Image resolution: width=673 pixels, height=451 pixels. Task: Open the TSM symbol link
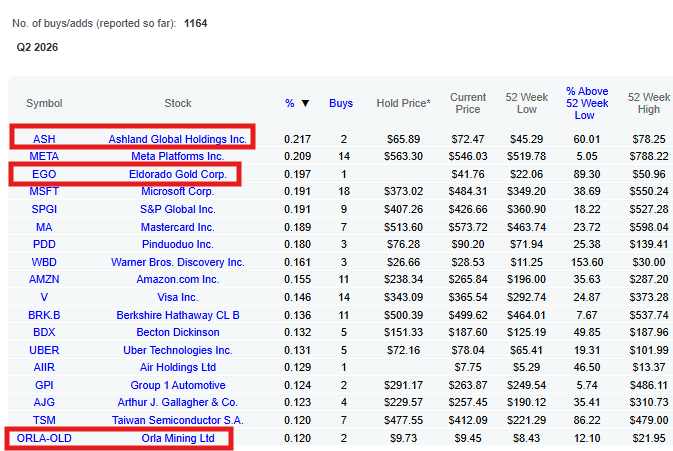[x=44, y=421]
